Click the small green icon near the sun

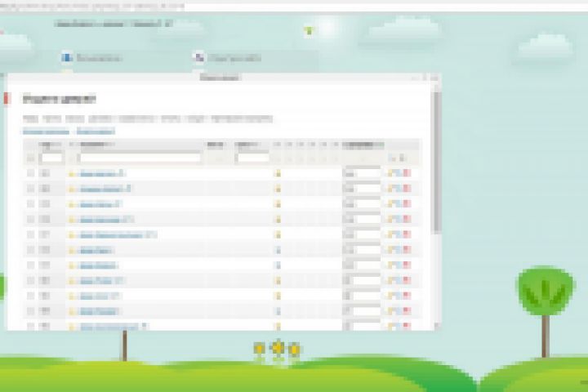pyautogui.click(x=309, y=31)
